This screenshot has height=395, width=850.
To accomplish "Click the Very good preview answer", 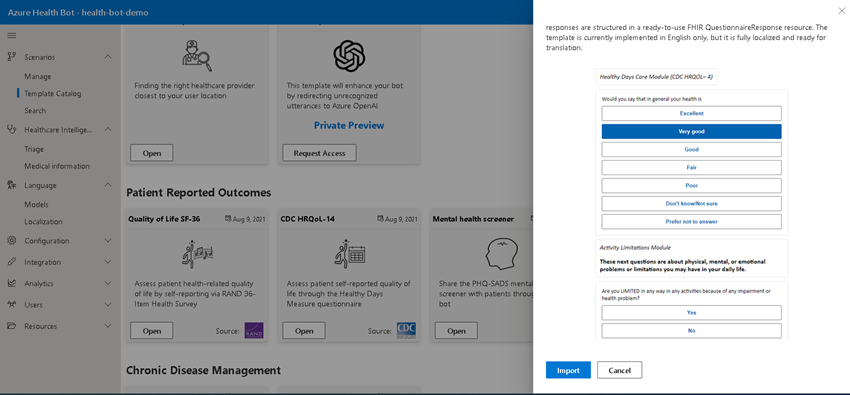I will 691,132.
